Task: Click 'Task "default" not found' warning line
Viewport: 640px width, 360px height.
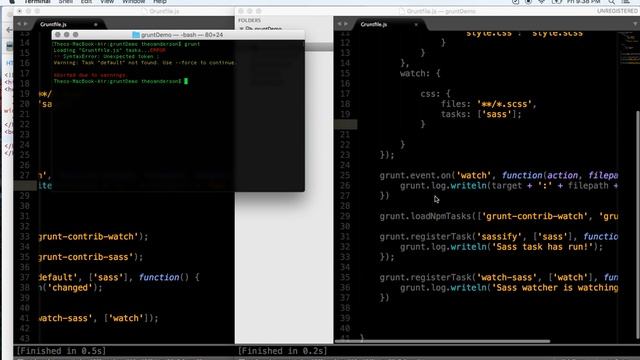Action: [x=144, y=63]
